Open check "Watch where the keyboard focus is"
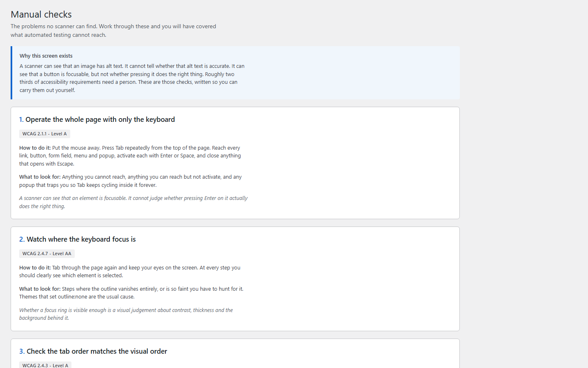Image resolution: width=588 pixels, height=368 pixels. (81, 239)
